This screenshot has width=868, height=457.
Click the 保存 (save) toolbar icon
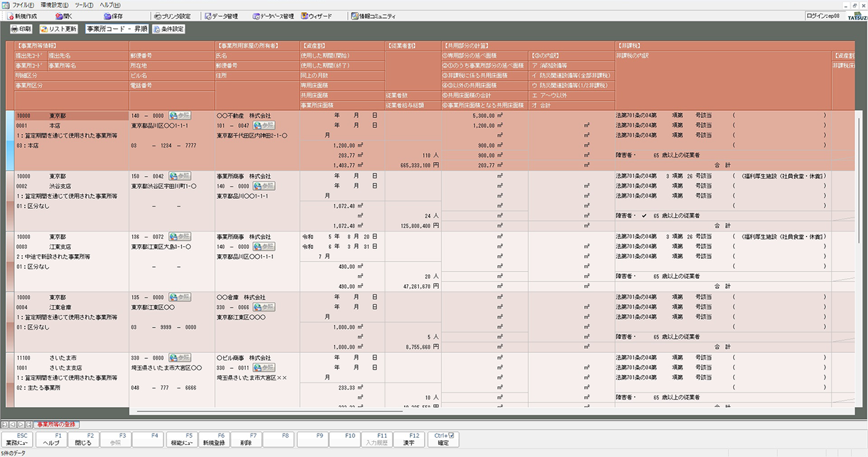[113, 16]
